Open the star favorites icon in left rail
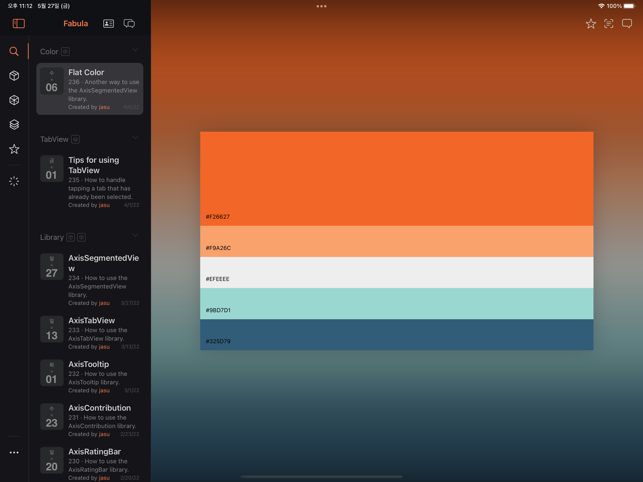The height and width of the screenshot is (482, 643). [14, 149]
